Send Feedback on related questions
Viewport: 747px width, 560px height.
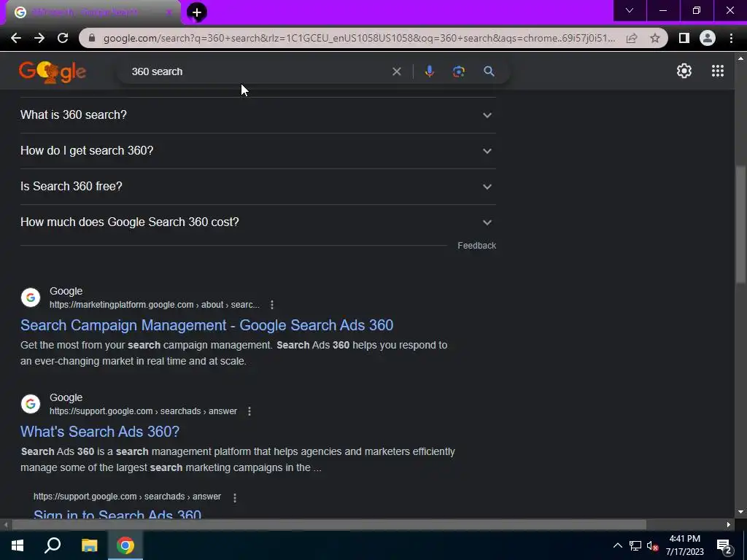(477, 246)
